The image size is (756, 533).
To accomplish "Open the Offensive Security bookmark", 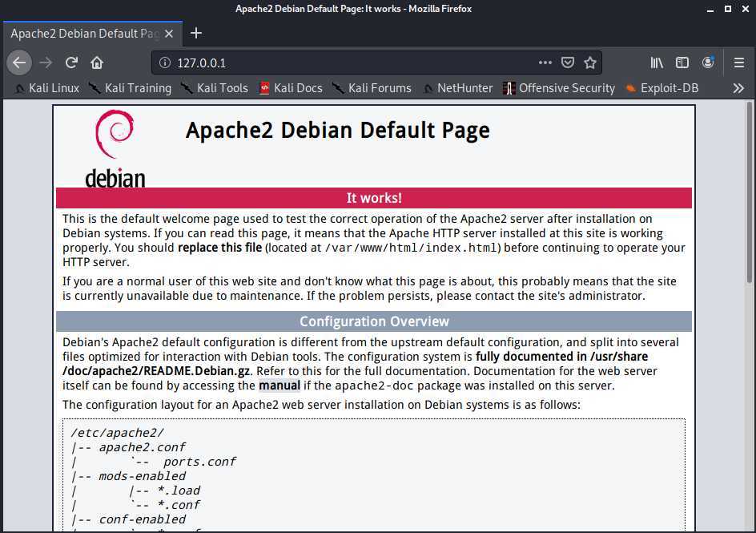I will click(559, 88).
